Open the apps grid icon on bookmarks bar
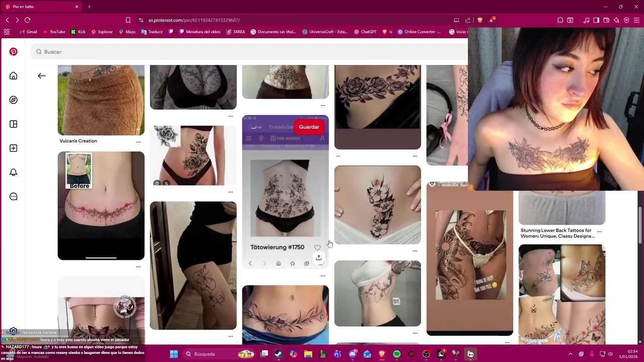The height and width of the screenshot is (362, 644). pos(7,32)
